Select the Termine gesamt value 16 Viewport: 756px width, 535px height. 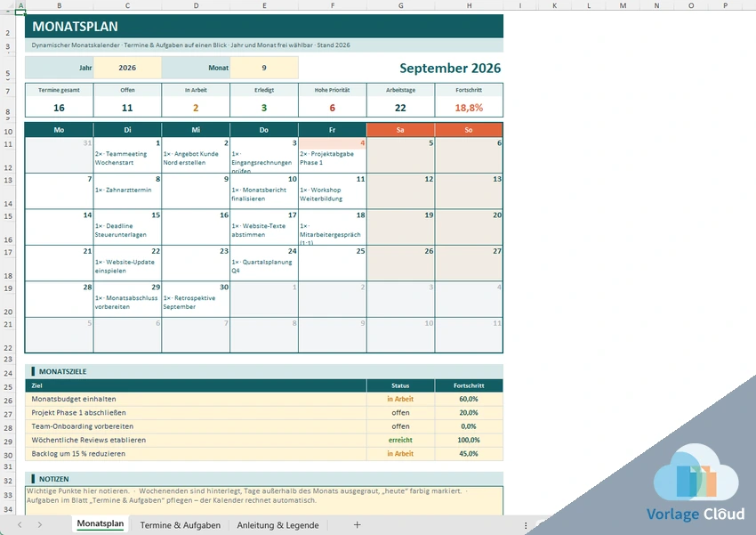(x=59, y=108)
